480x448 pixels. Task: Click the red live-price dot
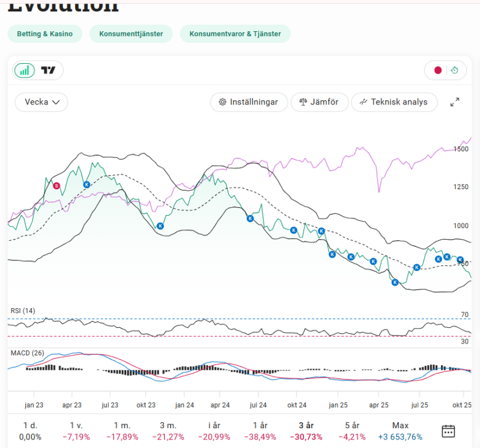[438, 71]
